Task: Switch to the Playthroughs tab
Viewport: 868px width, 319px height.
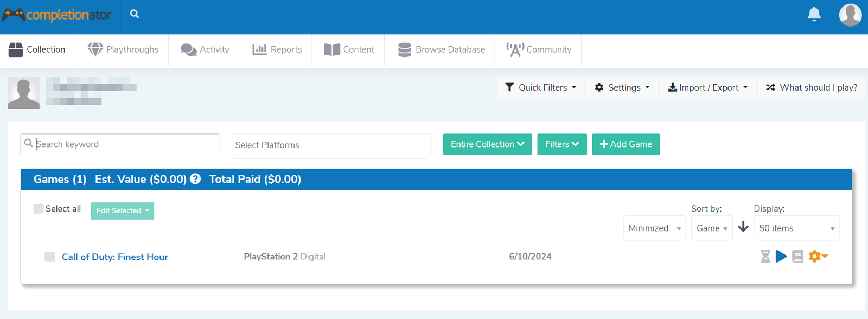Action: click(123, 49)
